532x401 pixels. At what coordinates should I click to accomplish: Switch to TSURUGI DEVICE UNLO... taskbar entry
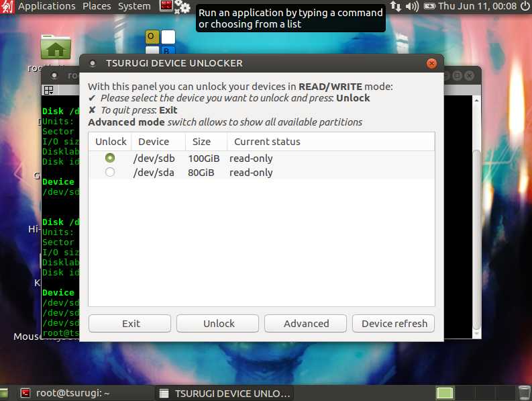[x=225, y=393]
